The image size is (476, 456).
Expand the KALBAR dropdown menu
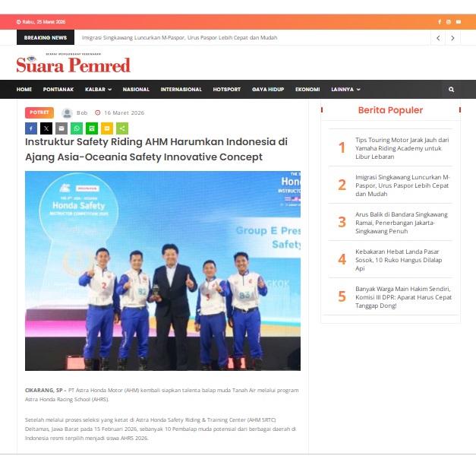98,89
